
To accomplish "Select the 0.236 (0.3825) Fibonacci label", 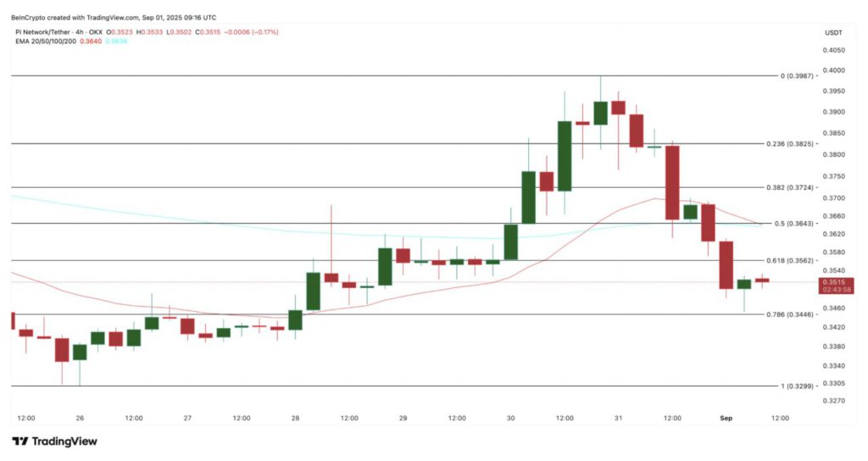I will 791,144.
